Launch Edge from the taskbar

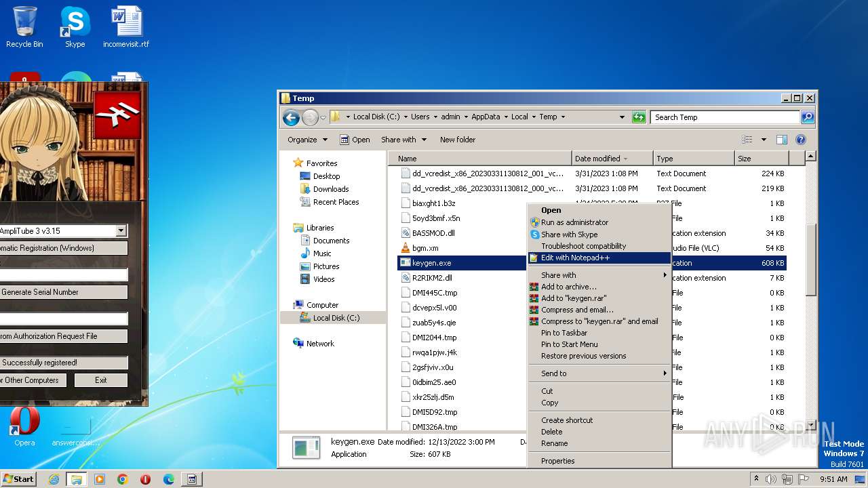tap(169, 479)
